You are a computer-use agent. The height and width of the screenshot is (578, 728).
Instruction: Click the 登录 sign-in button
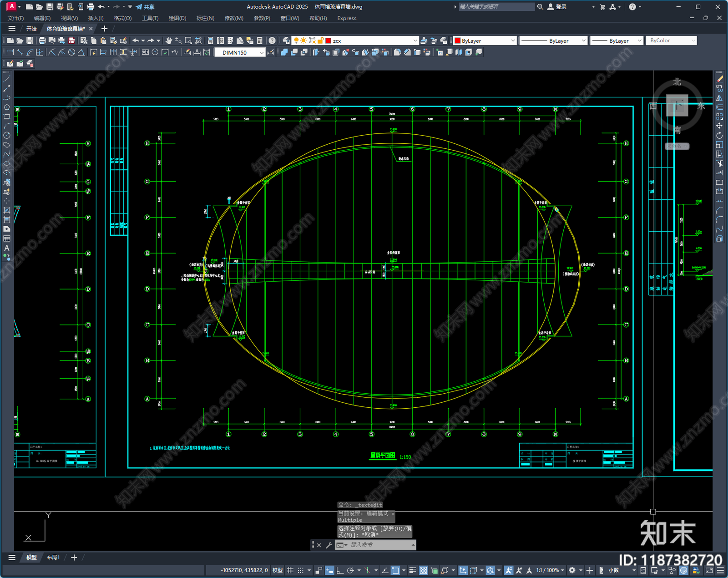click(x=557, y=7)
